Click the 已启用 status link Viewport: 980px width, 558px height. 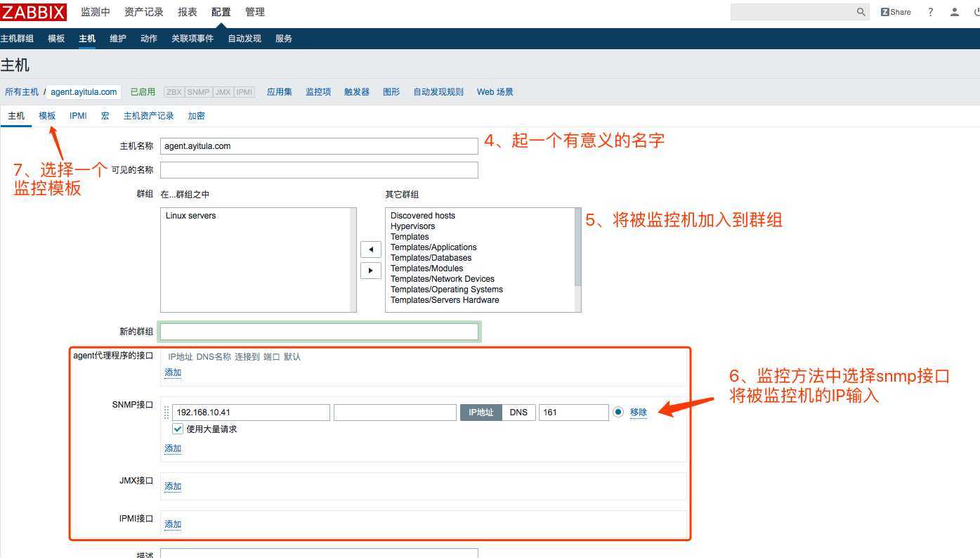(143, 92)
